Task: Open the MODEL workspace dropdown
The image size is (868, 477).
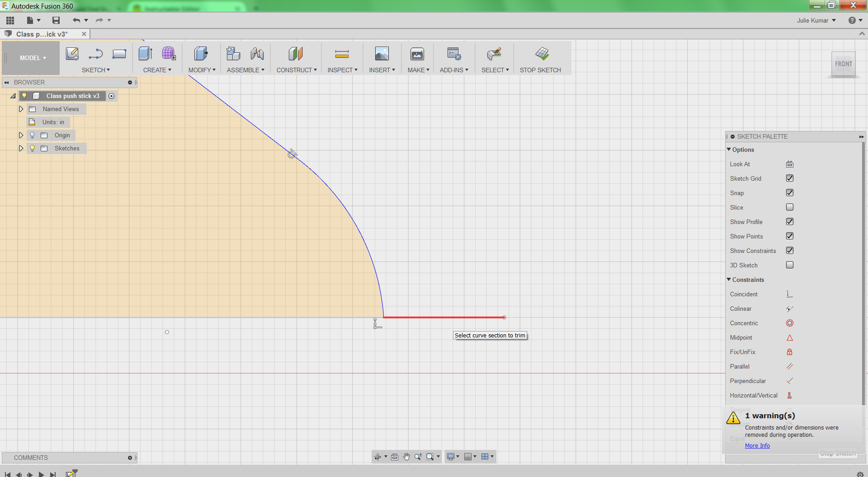Action: tap(33, 58)
